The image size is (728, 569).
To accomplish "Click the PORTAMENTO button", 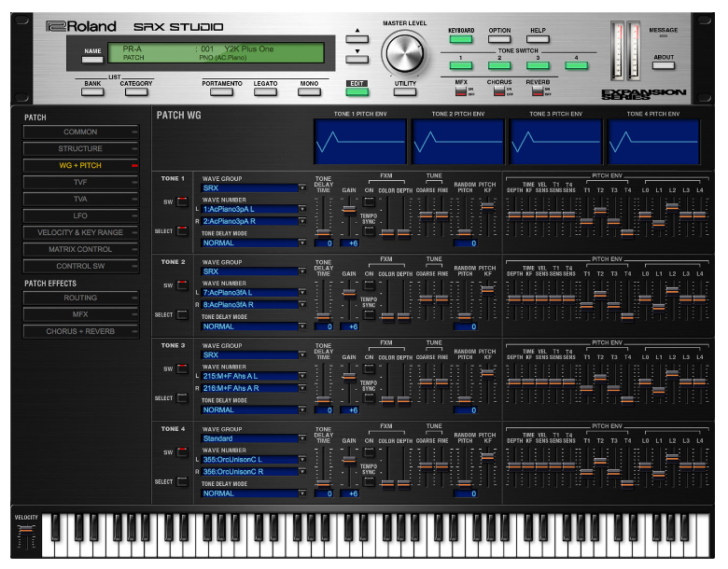I will (221, 92).
